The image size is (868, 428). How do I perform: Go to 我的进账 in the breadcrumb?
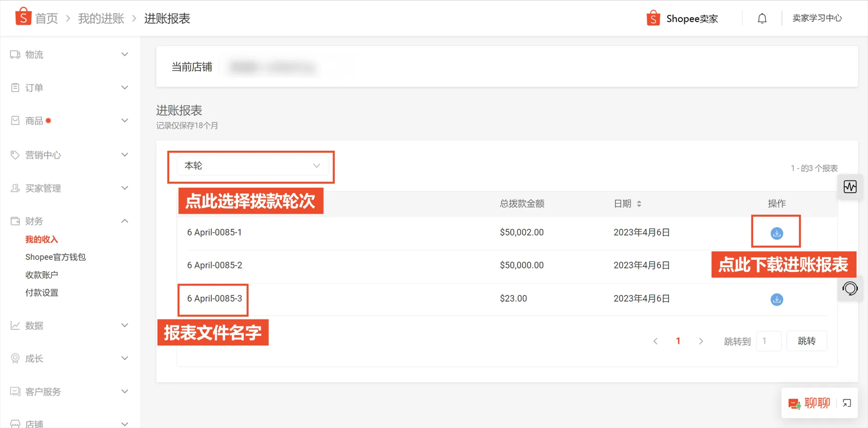(x=100, y=18)
